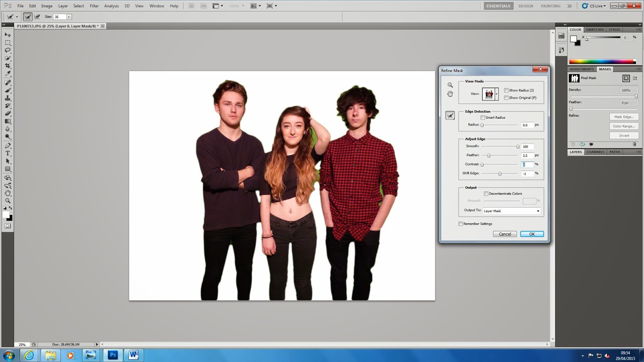Viewport: 644px width, 362px height.
Task: Open Photoshop from the Windows taskbar
Action: (113, 355)
